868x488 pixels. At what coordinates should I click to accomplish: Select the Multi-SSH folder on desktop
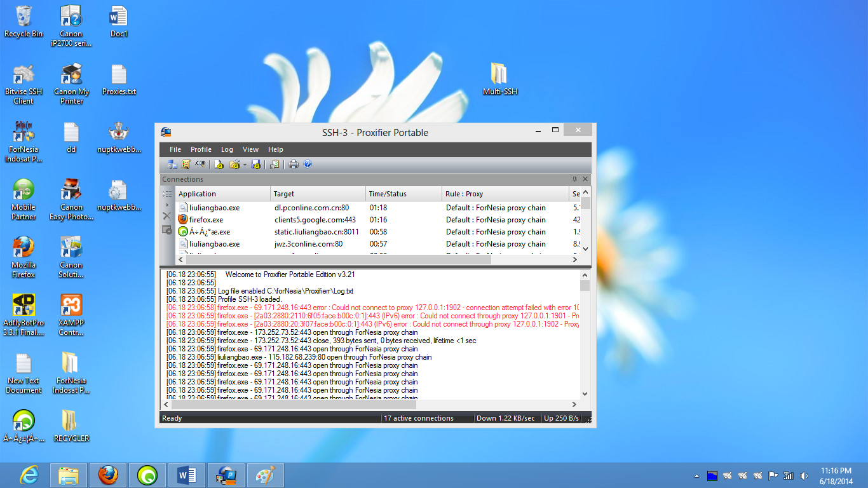(500, 79)
